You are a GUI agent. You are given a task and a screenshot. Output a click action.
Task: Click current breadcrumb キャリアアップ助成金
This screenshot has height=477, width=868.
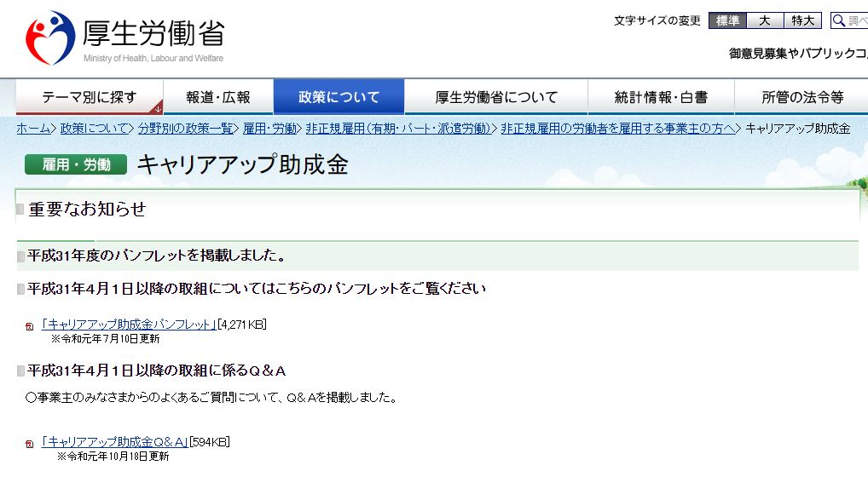click(798, 129)
